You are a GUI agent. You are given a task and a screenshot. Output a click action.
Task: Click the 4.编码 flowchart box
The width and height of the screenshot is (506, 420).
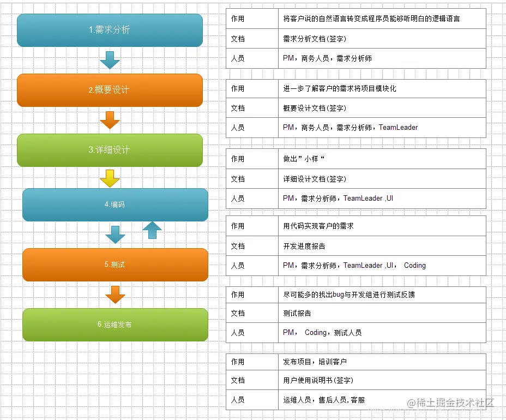[115, 205]
